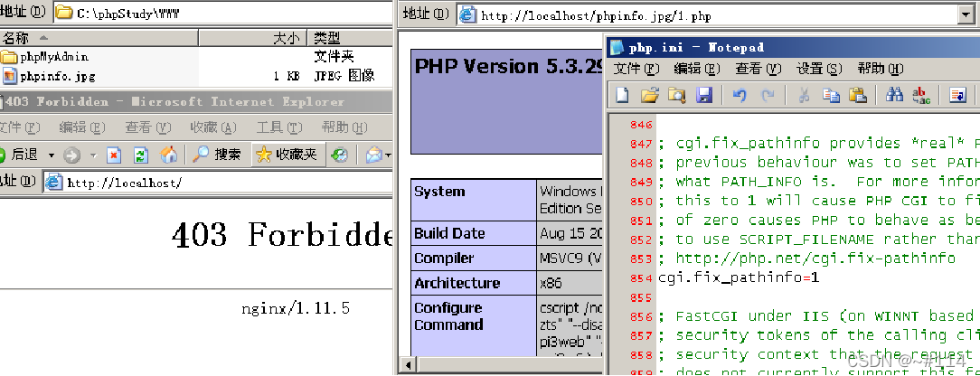The width and height of the screenshot is (980, 376).
Task: Open the Help menu in Notepad
Action: 881,69
